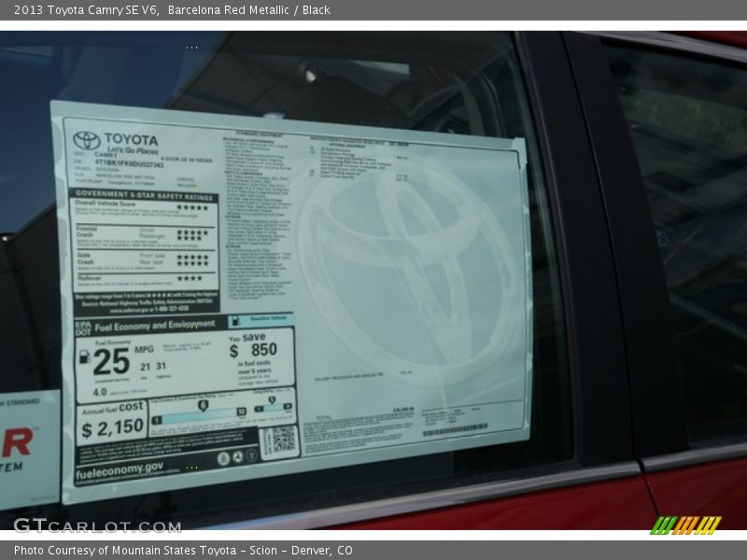This screenshot has height=560, width=747.
Task: Click the "Fuel Economy and Environment" heading
Action: [155, 326]
